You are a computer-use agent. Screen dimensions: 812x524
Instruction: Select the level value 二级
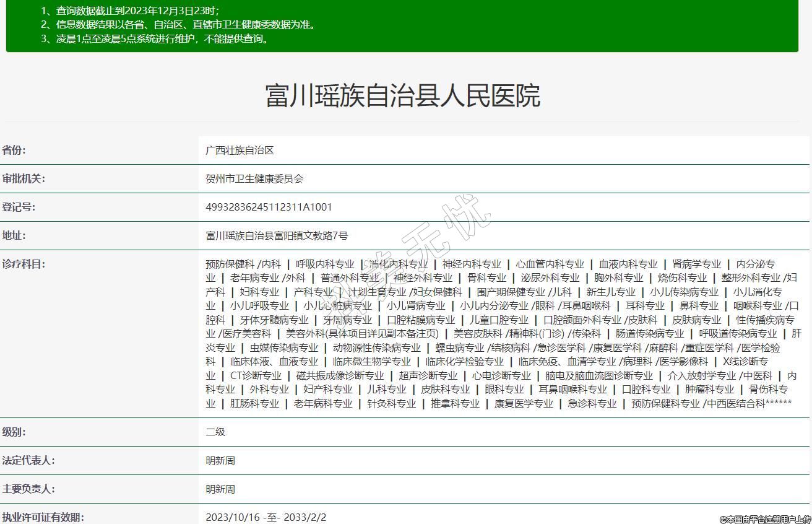click(215, 432)
